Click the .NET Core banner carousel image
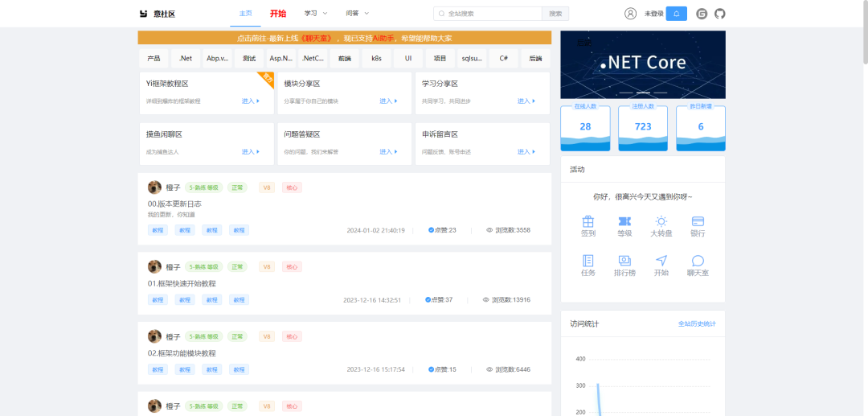The height and width of the screenshot is (416, 868). (642, 63)
